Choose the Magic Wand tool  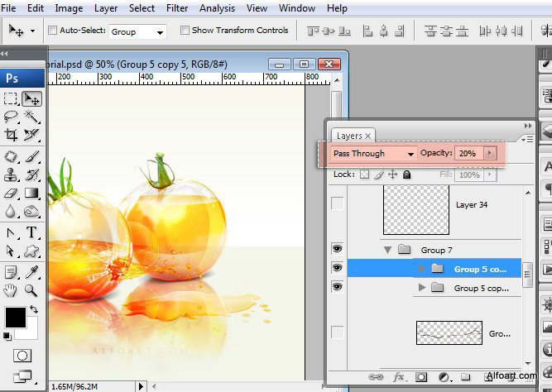[31, 117]
